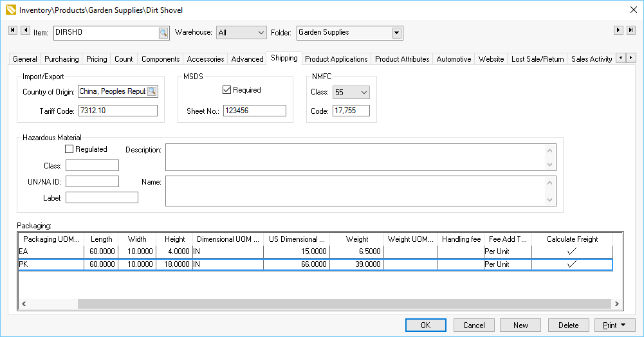Viewport: 644px width, 337px height.
Task: Open the Product Attributes tab
Action: pyautogui.click(x=402, y=59)
